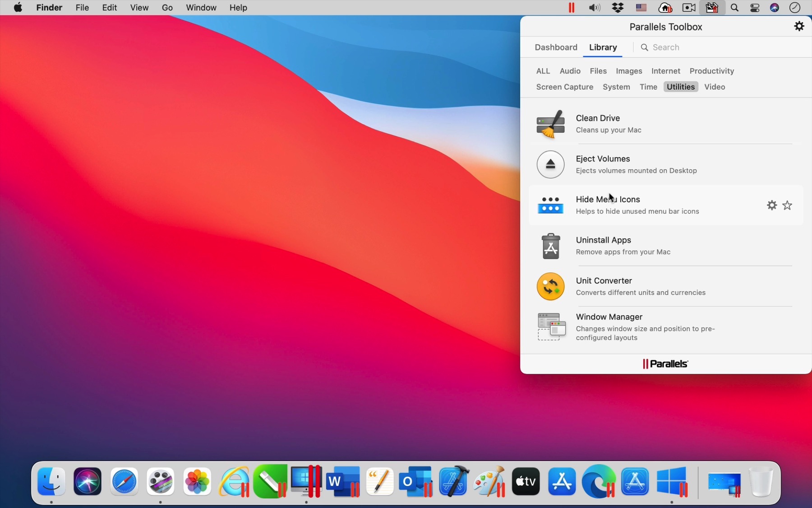Click the Dropbox menu bar icon
The image size is (812, 508).
tap(618, 7)
